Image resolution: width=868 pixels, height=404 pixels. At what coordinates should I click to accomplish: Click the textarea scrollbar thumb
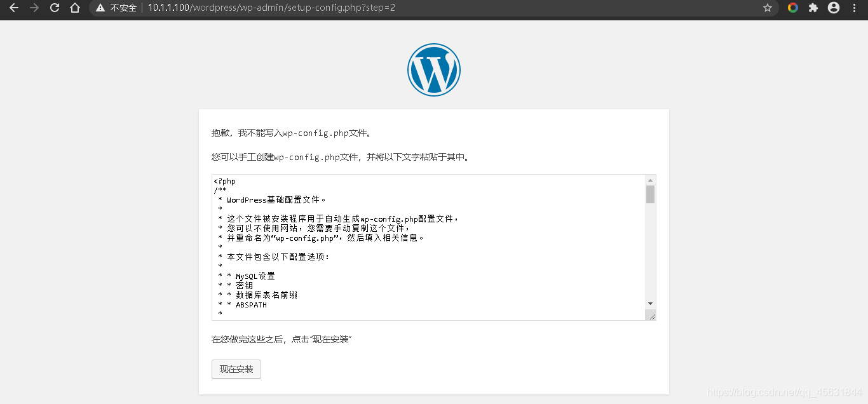tap(650, 194)
